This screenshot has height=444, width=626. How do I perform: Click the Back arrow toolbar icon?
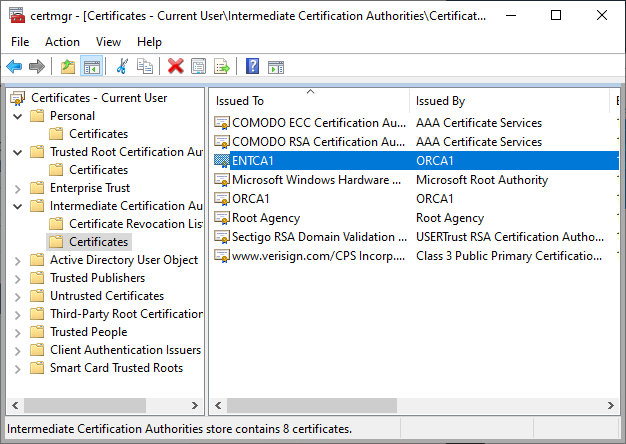tap(14, 66)
